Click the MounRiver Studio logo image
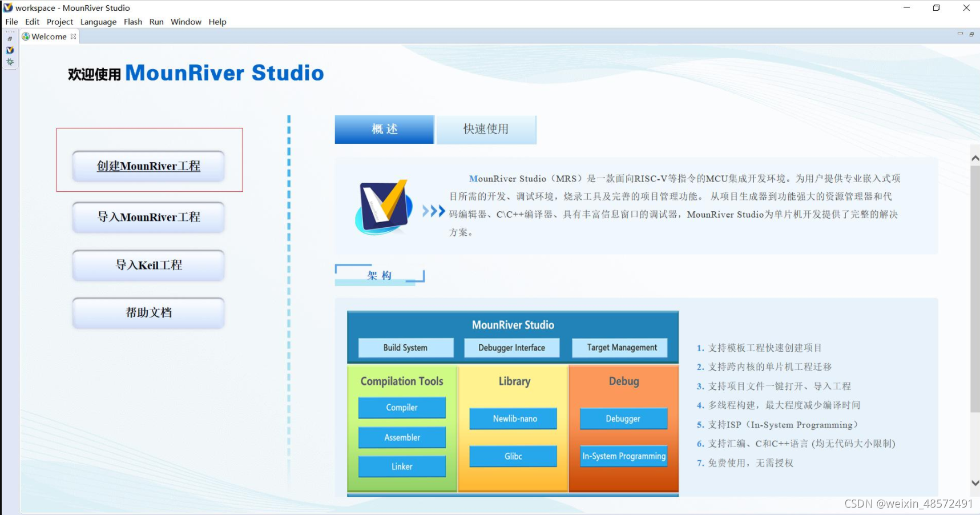 (384, 207)
